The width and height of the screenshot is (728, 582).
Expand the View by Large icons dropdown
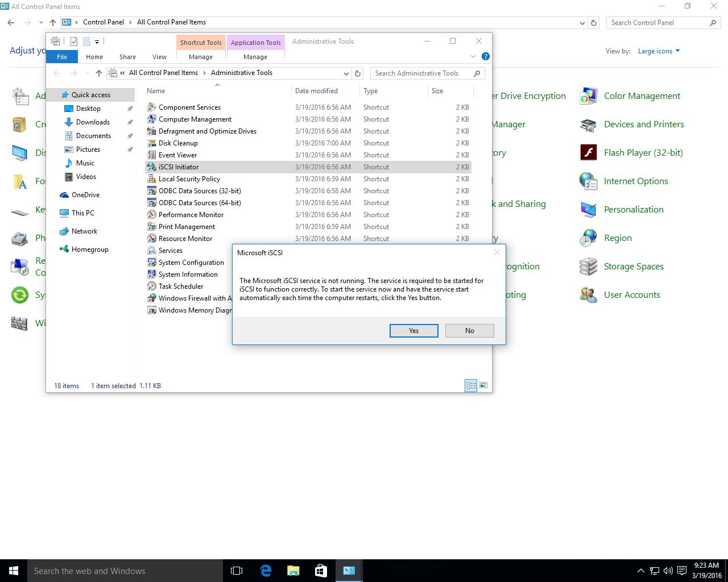click(659, 51)
